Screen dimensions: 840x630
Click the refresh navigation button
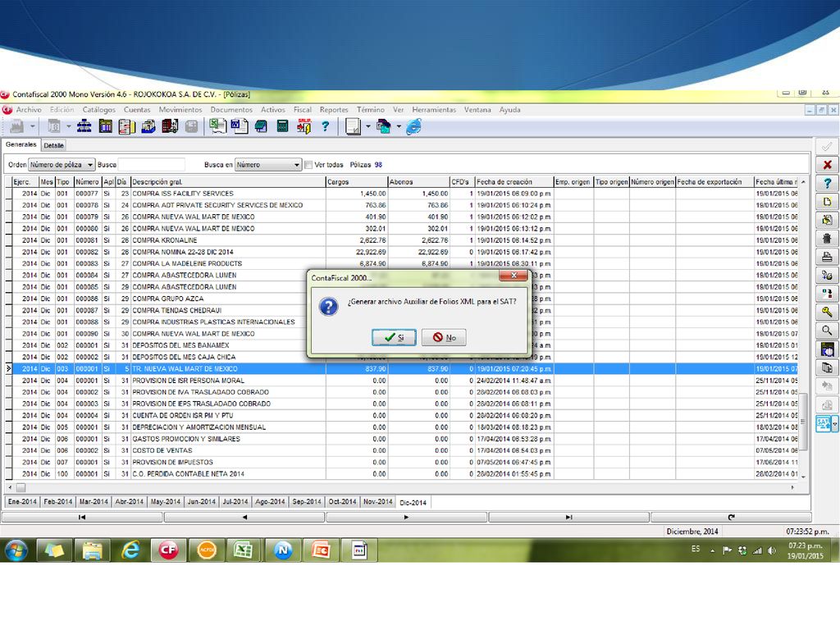[x=731, y=517]
